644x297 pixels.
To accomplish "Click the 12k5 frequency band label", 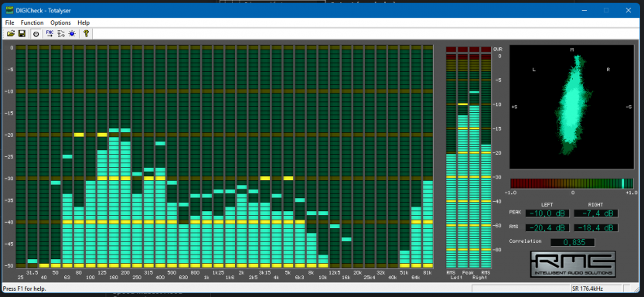I will pyautogui.click(x=335, y=272).
